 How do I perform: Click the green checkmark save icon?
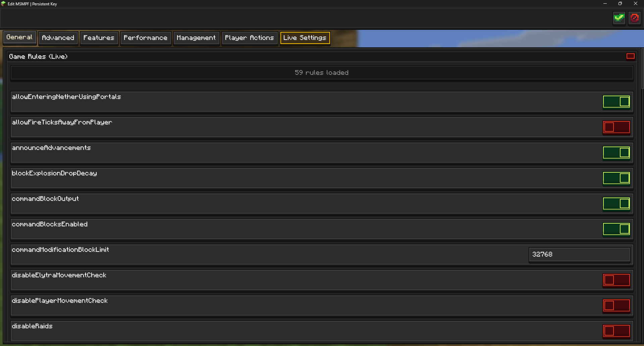(x=619, y=18)
